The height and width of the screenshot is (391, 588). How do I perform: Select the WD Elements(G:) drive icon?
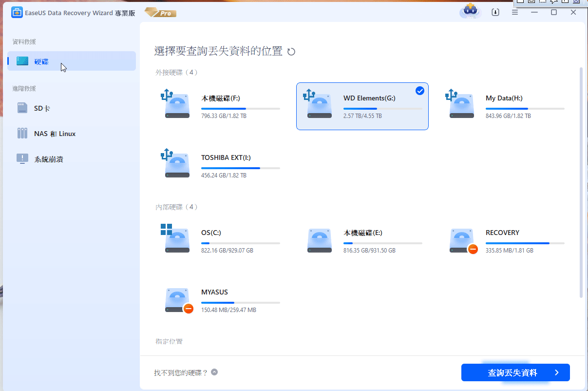pos(318,104)
